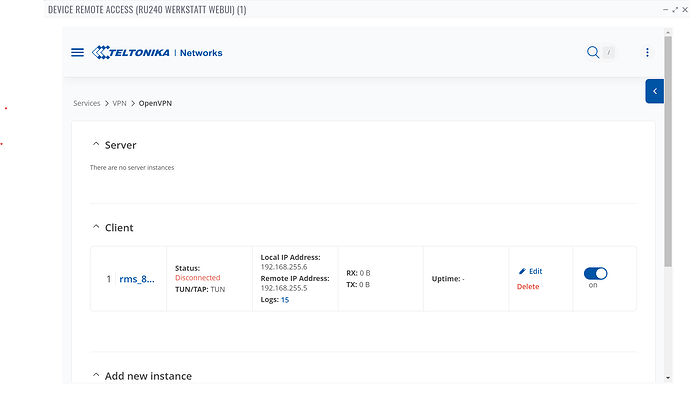Open the logs count 15 link
Viewport: 690px width, 396px height.
click(285, 300)
